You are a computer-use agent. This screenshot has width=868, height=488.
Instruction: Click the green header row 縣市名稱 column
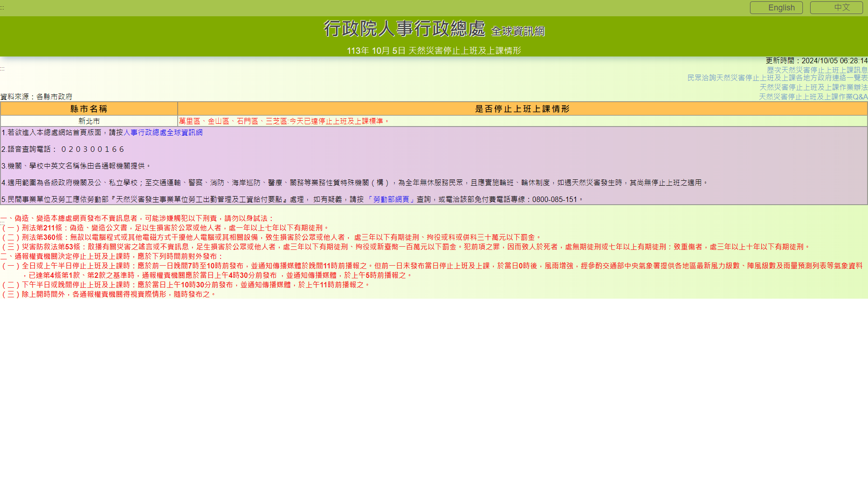pos(89,108)
